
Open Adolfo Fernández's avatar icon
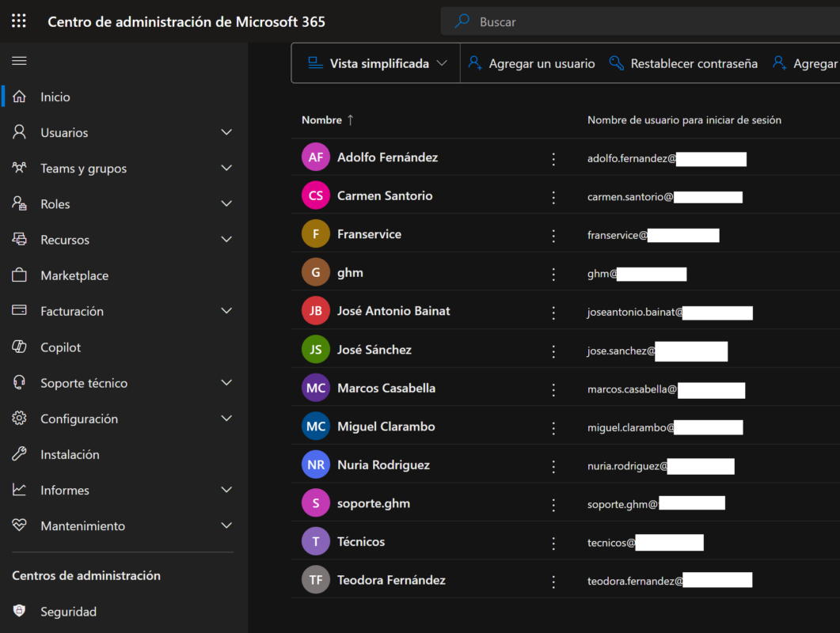click(x=315, y=157)
